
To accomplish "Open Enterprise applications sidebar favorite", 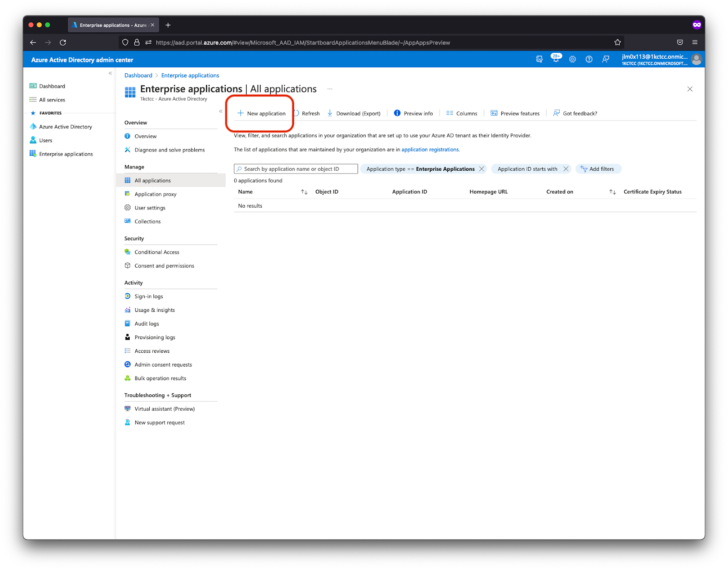I will [61, 154].
